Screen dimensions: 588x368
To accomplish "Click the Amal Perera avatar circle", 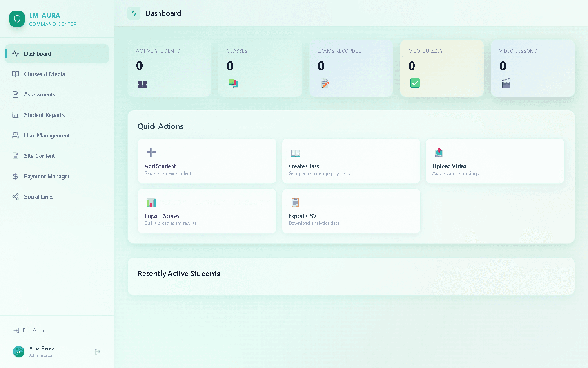I will point(18,352).
